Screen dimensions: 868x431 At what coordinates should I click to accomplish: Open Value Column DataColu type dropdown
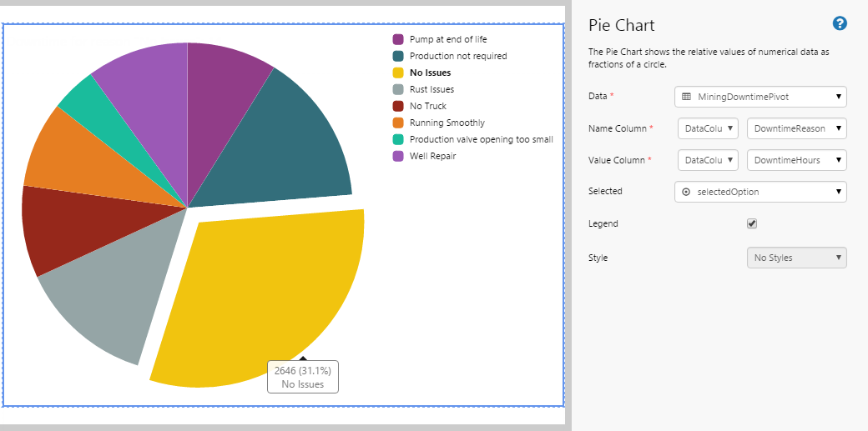tap(708, 160)
